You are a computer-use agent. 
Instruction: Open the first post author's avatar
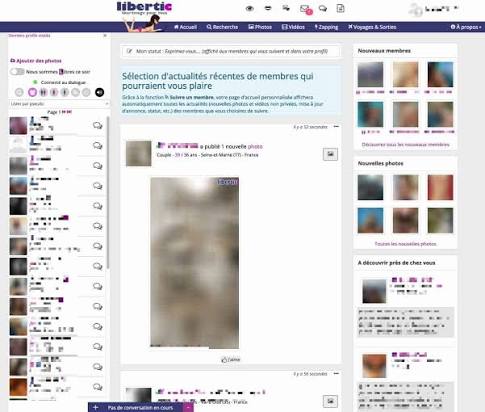(138, 153)
